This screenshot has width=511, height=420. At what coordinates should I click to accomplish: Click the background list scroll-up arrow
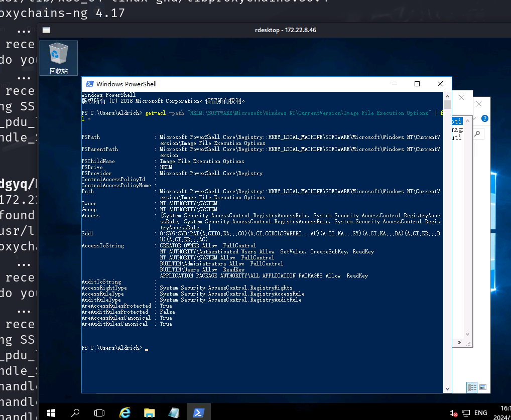click(468, 121)
